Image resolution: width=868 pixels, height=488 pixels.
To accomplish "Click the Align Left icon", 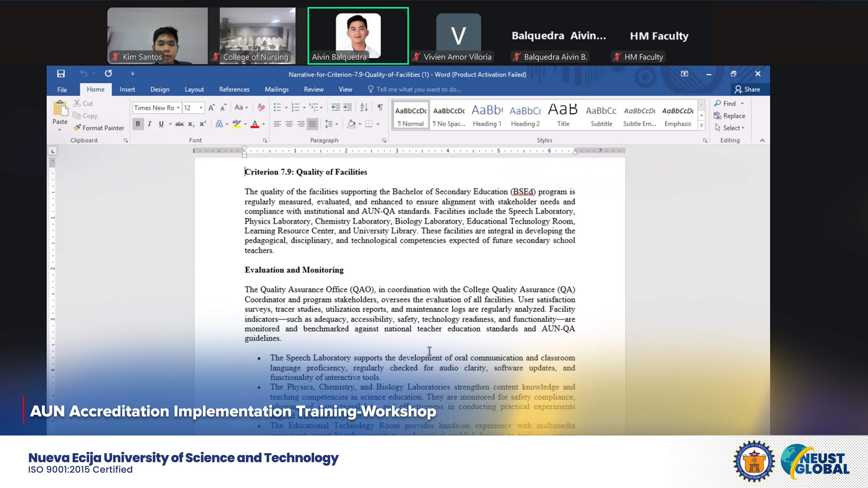I will [277, 124].
